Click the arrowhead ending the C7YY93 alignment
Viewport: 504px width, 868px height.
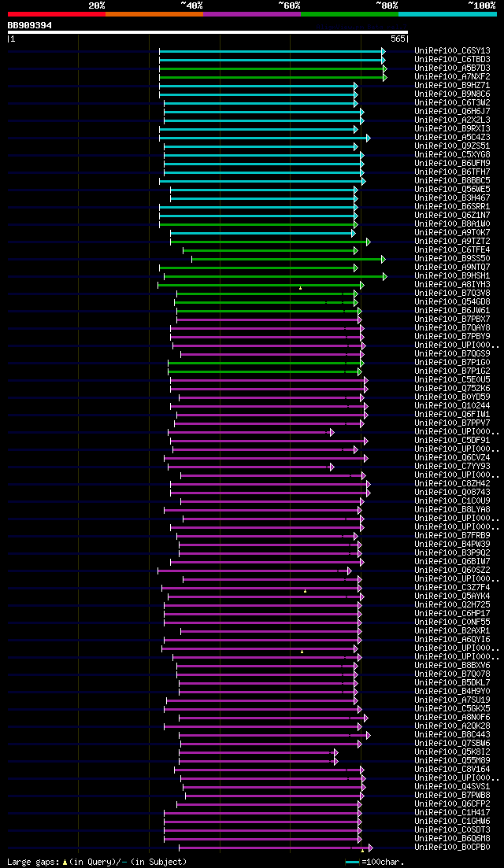pos(332,467)
